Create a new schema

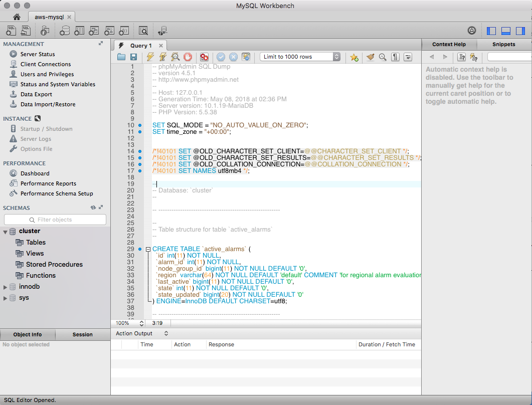point(65,31)
